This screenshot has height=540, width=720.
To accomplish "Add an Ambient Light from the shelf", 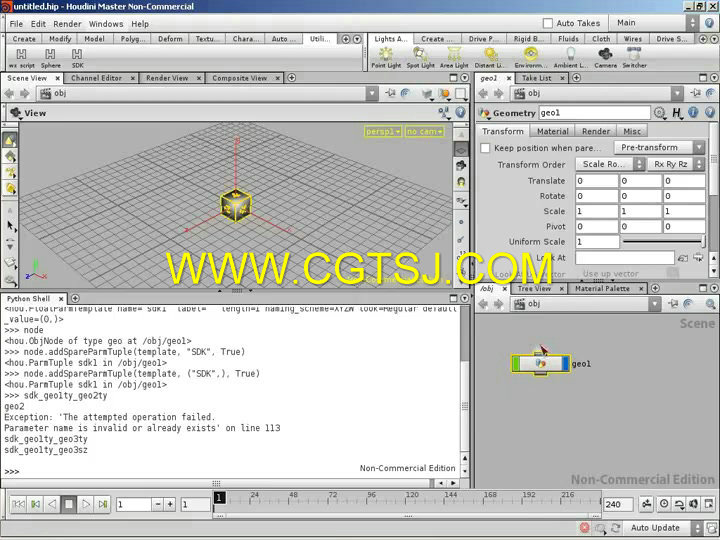I will [x=571, y=58].
